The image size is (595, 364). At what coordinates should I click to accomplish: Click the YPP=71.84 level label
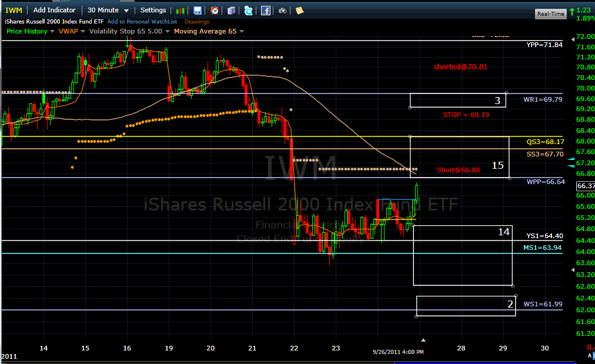pos(544,45)
